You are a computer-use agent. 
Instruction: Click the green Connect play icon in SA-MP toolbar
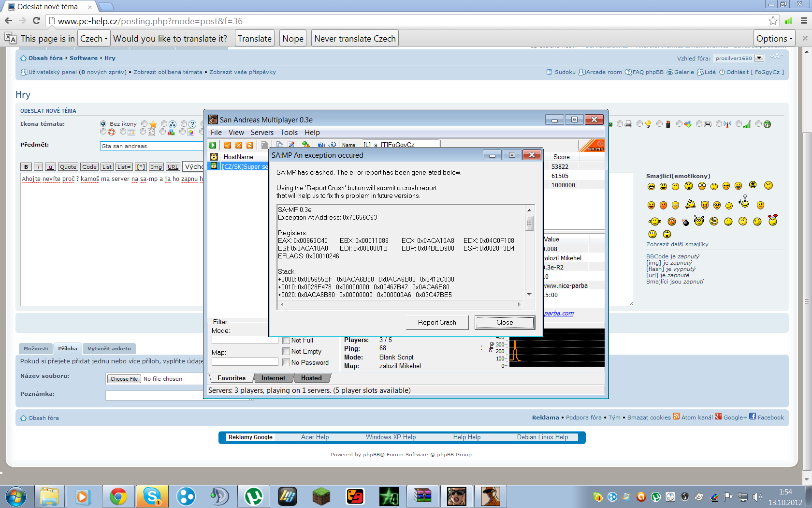pos(213,145)
